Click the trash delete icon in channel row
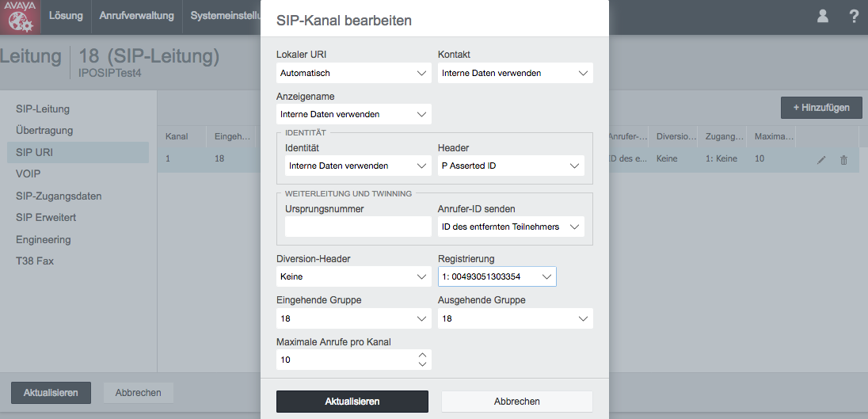This screenshot has width=868, height=419. point(843,160)
